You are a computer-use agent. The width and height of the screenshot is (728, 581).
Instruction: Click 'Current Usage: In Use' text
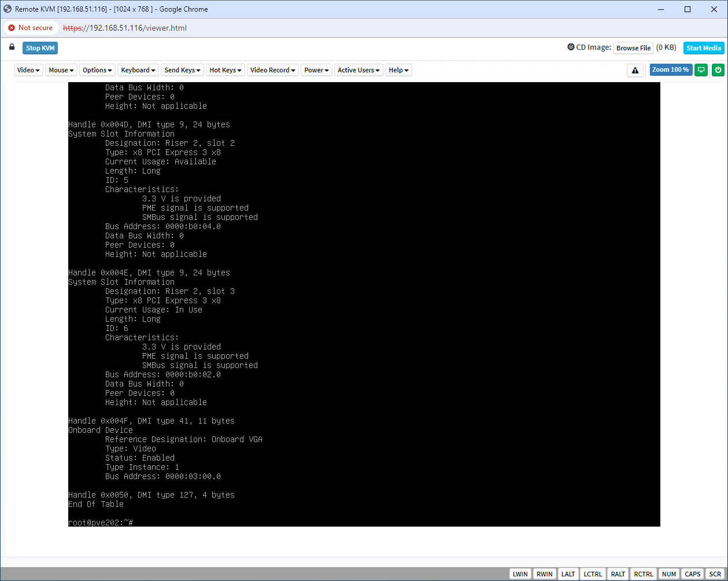pyautogui.click(x=154, y=310)
